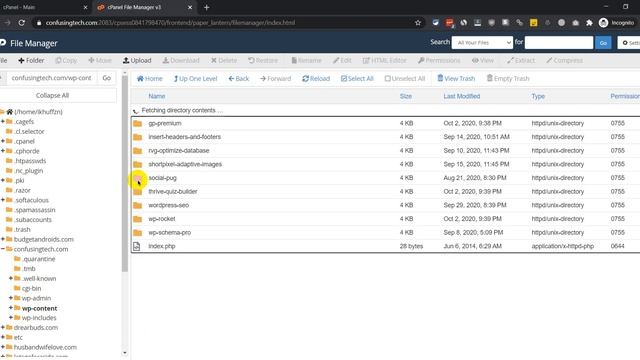This screenshot has width=640, height=360.
Task: Click the blue search Go button
Action: pos(603,42)
